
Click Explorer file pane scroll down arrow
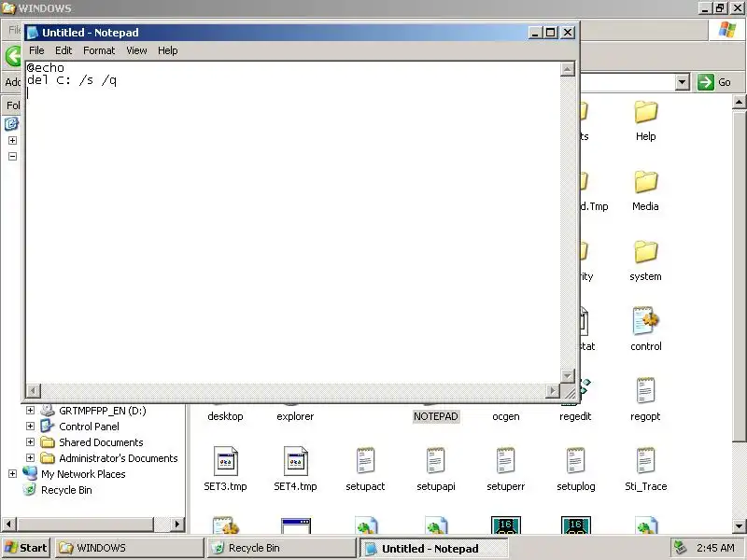pyautogui.click(x=739, y=526)
